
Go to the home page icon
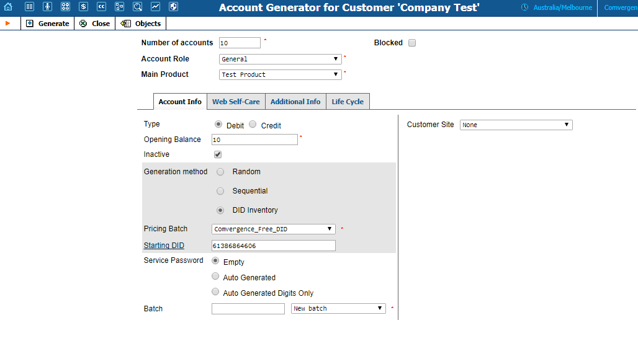point(8,7)
